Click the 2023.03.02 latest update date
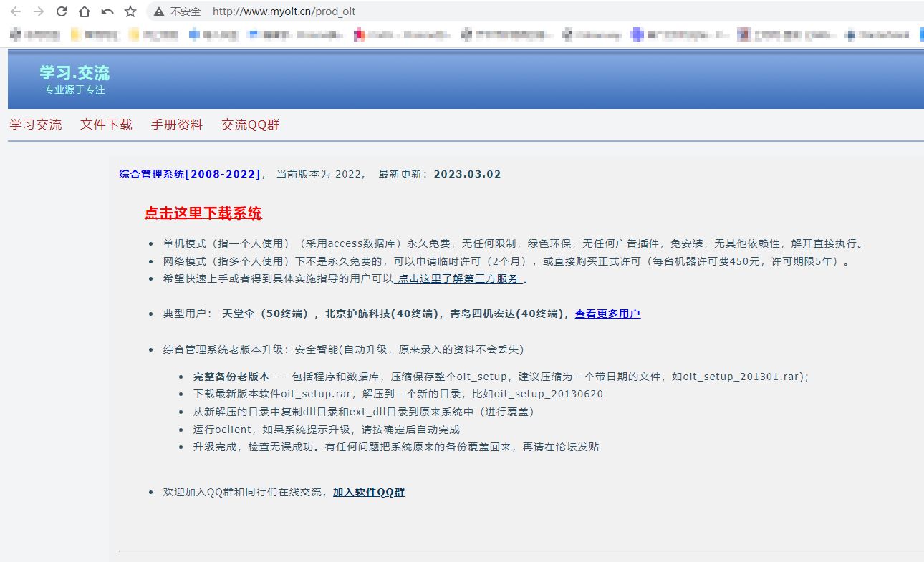Viewport: 924px width, 562px height. coord(467,174)
